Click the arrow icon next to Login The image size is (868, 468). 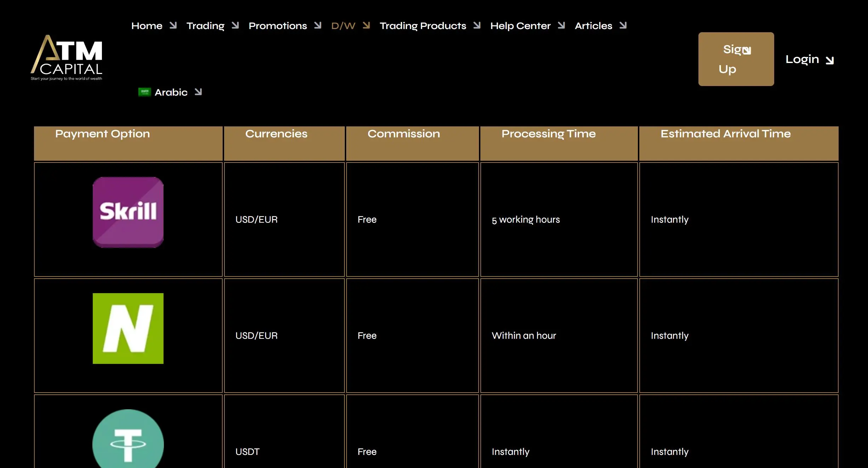pyautogui.click(x=829, y=60)
